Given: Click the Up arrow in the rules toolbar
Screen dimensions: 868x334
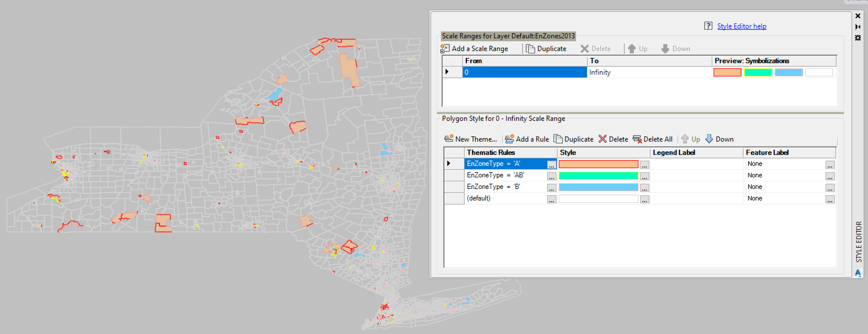Looking at the screenshot, I should [685, 139].
